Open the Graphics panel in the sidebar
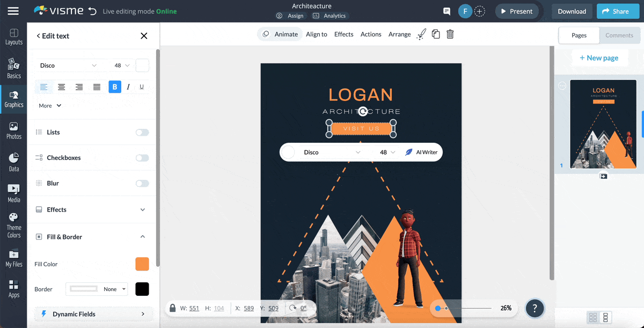Screen dimensions: 644x328 pos(13,99)
